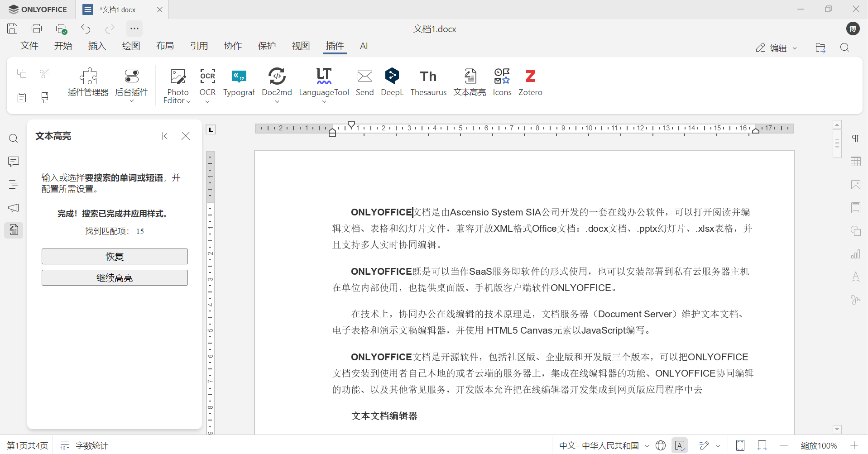
Task: Open the Icons plugin
Action: (502, 82)
